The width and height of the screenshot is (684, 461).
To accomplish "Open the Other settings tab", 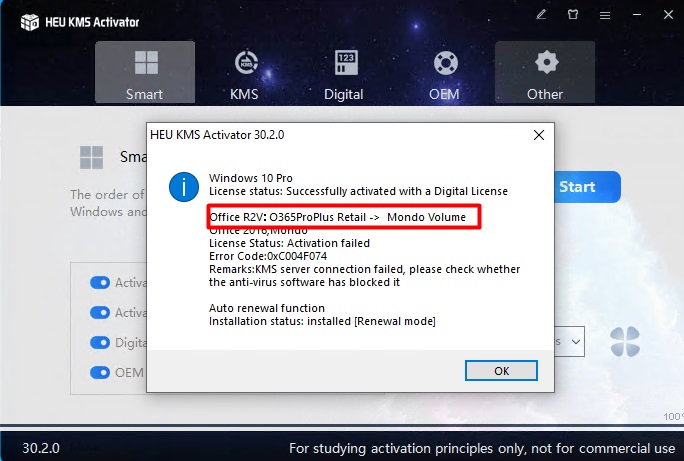I will [545, 72].
